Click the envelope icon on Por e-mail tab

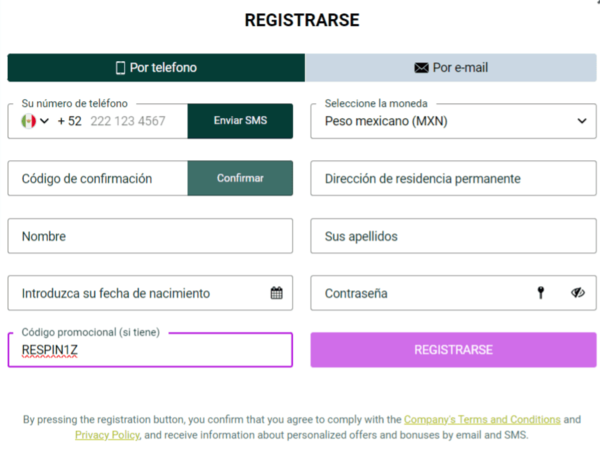click(x=421, y=68)
